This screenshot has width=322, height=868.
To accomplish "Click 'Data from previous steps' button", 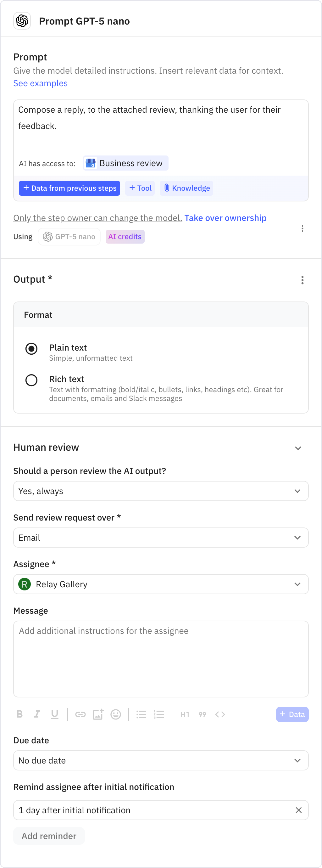I will [69, 188].
